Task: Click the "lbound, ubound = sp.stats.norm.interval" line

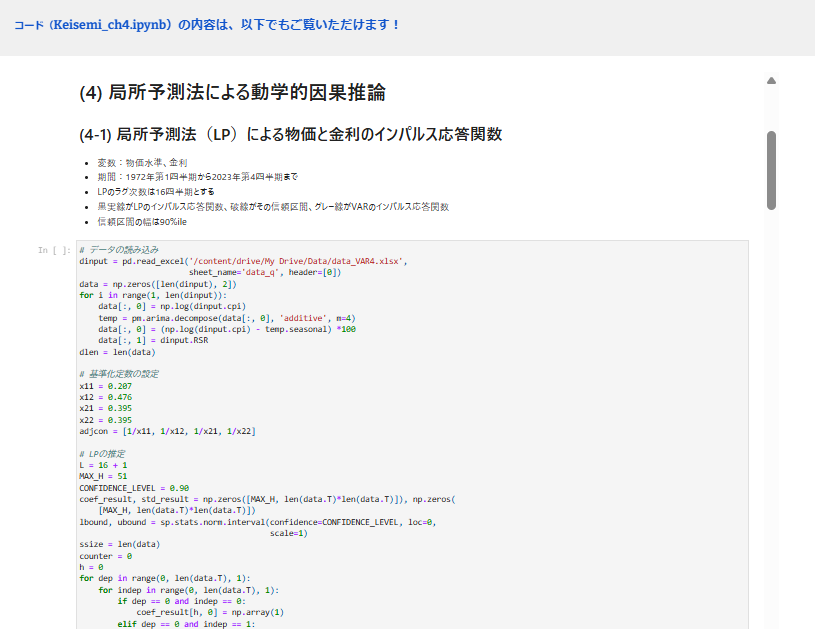Action: 258,522
